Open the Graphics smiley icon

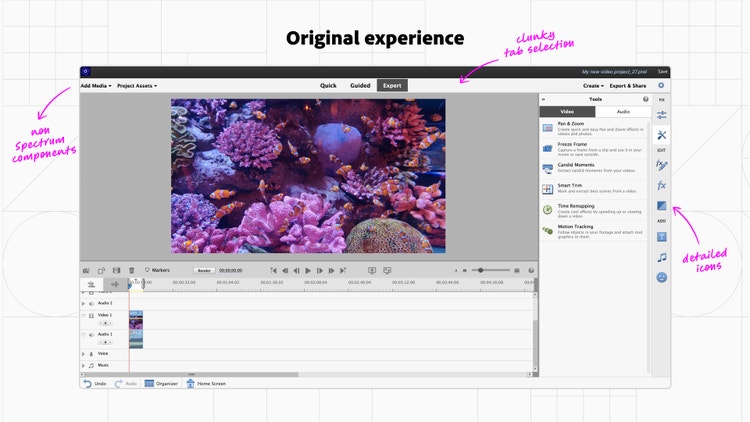coord(662,278)
